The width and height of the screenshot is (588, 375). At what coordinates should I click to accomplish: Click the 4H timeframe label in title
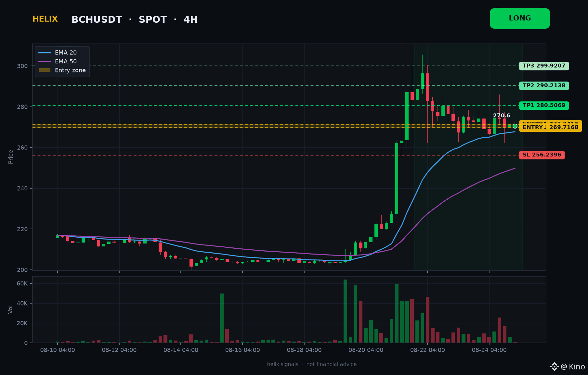(x=190, y=19)
